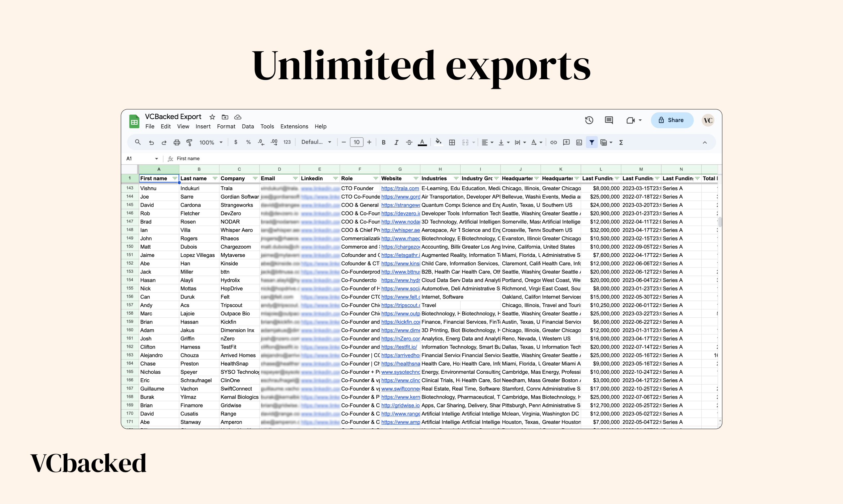Click the vertical scrollbar thumb
This screenshot has width=843, height=504.
pyautogui.click(x=720, y=222)
